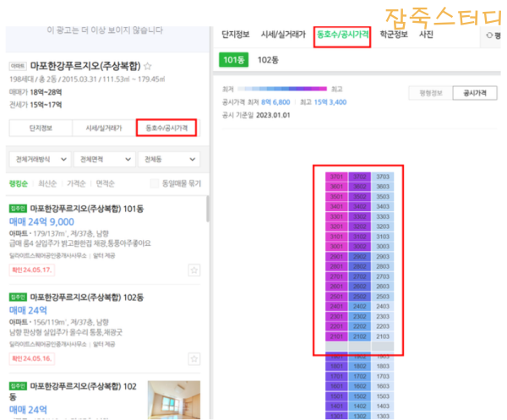The width and height of the screenshot is (507, 420).
Task: Select unit 2103 cell
Action: coord(383,336)
